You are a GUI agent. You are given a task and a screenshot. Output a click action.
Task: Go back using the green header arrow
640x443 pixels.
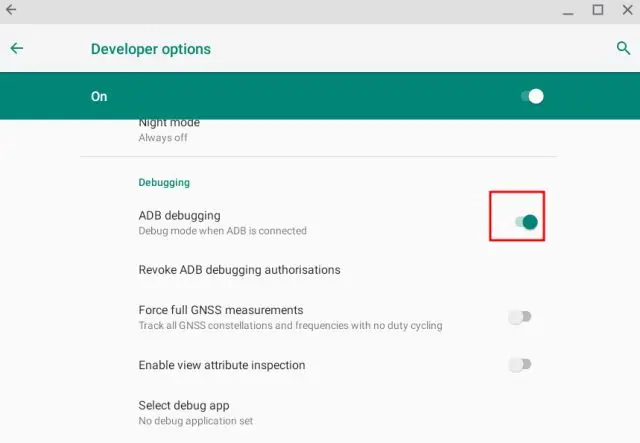click(17, 48)
